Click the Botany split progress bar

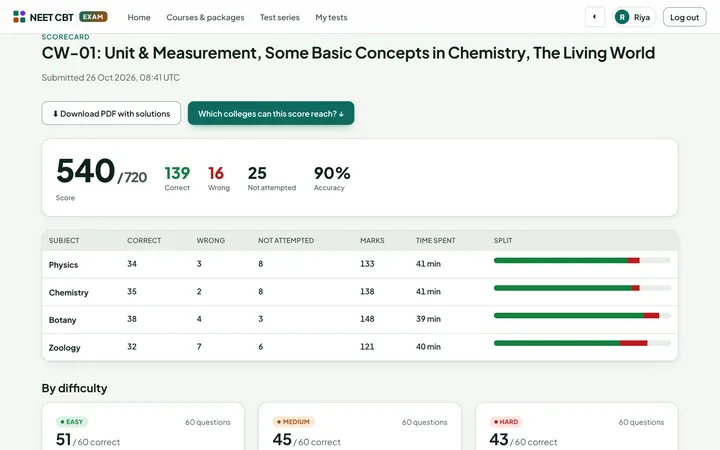coord(582,315)
